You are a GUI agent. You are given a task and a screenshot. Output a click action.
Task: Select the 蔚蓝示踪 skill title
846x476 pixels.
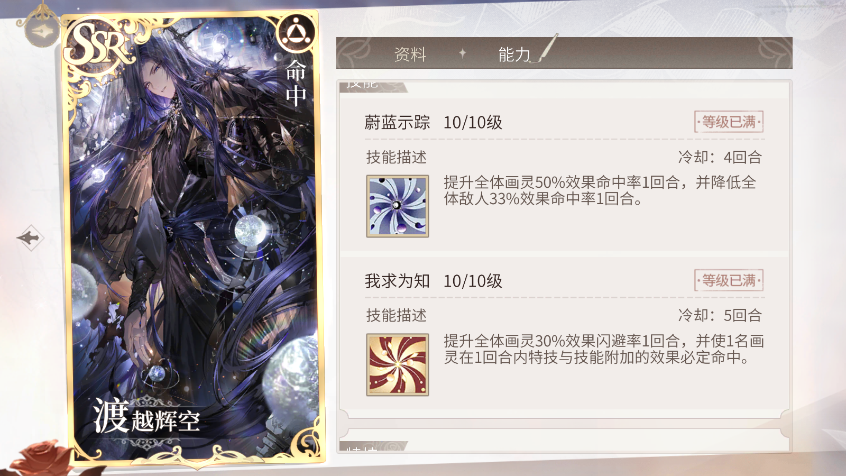(397, 123)
